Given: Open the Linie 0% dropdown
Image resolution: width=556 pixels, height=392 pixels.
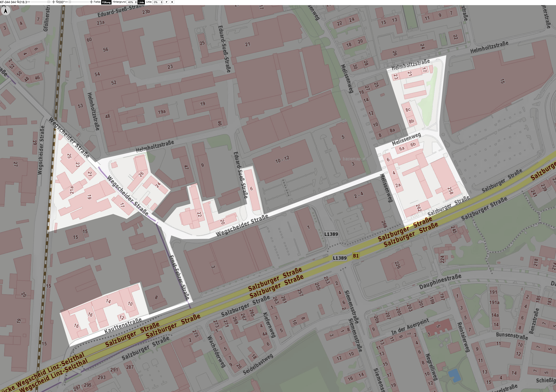Looking at the screenshot, I should click(x=158, y=2).
